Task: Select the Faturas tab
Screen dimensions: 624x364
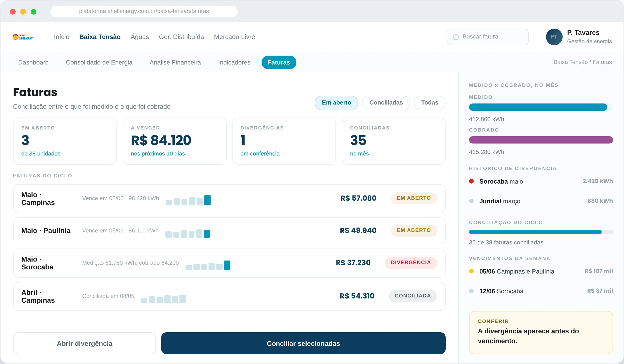Action: [x=279, y=62]
